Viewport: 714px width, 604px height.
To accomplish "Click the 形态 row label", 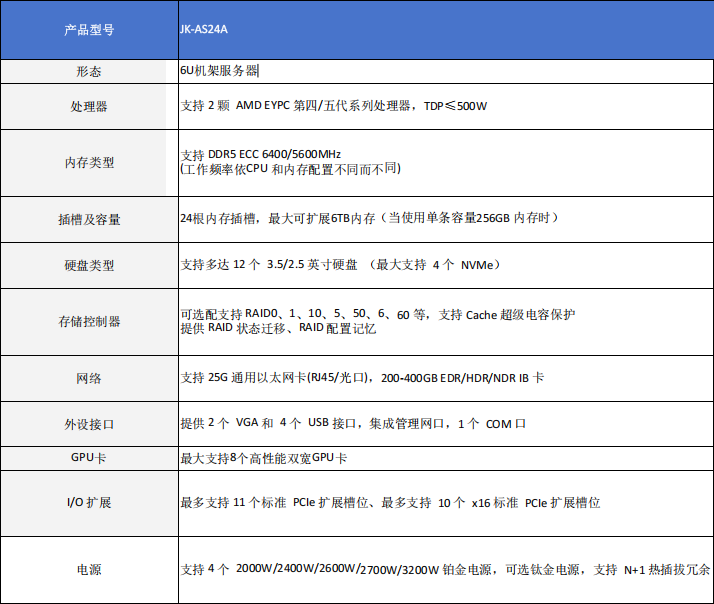I will [88, 72].
